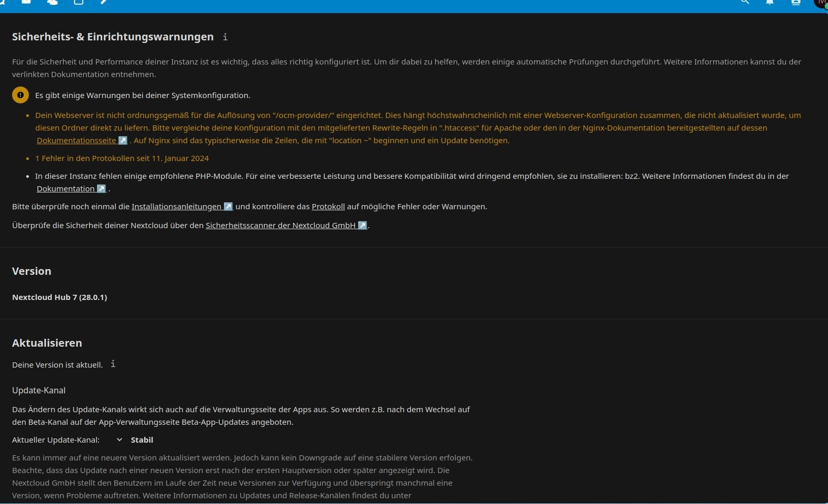Image resolution: width=828 pixels, height=504 pixels.
Task: Click the yellow warning status icon
Action: (20, 95)
